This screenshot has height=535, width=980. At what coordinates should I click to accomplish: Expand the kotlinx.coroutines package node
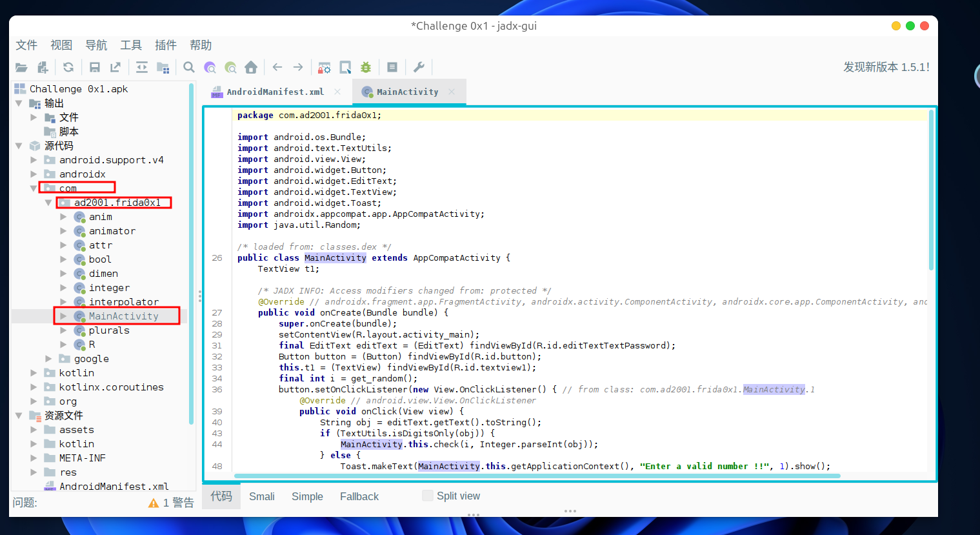click(34, 387)
